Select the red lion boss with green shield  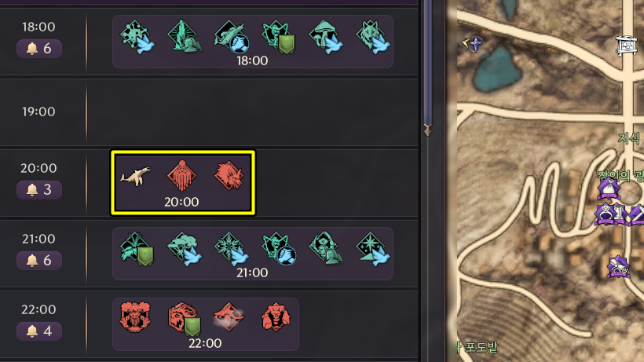coord(185,319)
